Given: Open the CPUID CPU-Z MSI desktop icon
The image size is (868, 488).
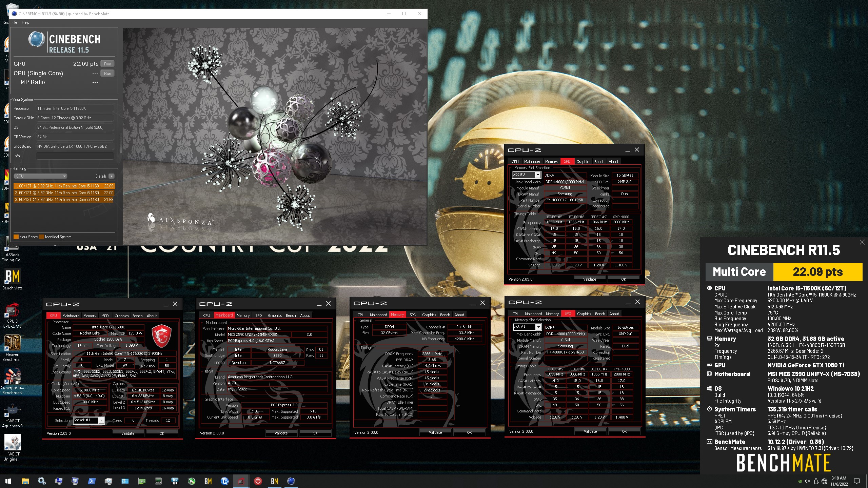Looking at the screenshot, I should point(13,315).
